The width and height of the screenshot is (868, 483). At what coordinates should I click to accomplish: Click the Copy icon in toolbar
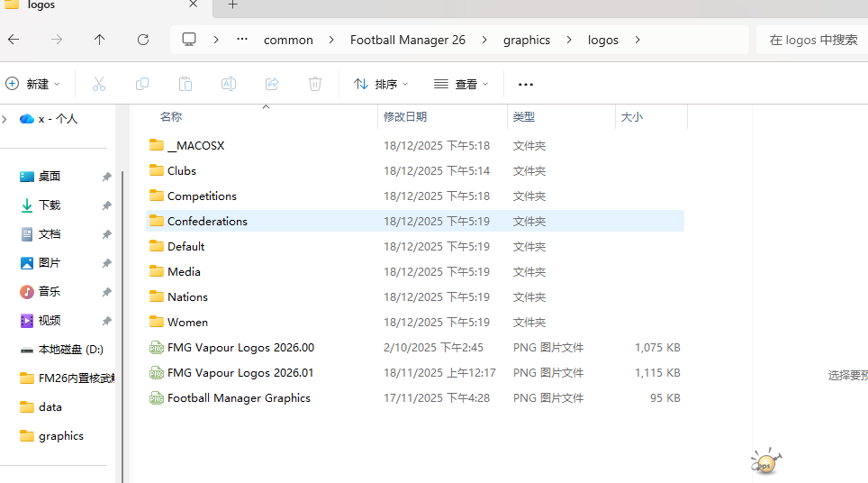142,84
